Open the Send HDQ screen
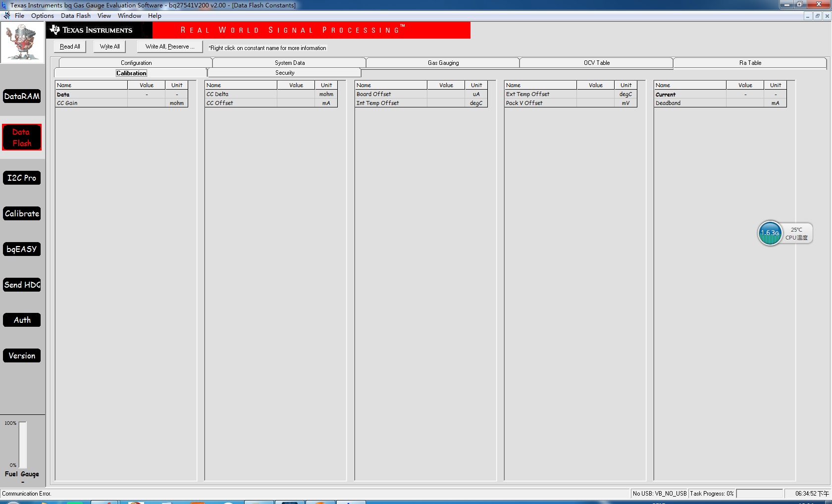This screenshot has height=504, width=832. click(22, 285)
